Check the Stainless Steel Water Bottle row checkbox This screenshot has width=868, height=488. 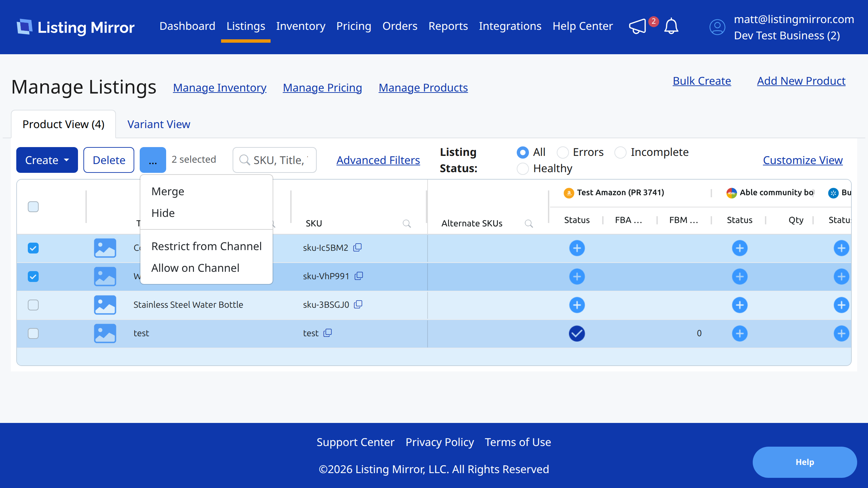(x=33, y=305)
